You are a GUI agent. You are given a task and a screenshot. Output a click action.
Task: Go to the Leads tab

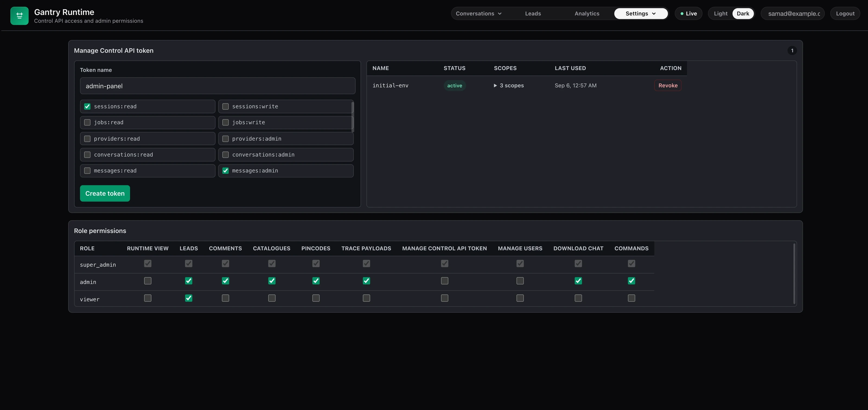coord(533,14)
